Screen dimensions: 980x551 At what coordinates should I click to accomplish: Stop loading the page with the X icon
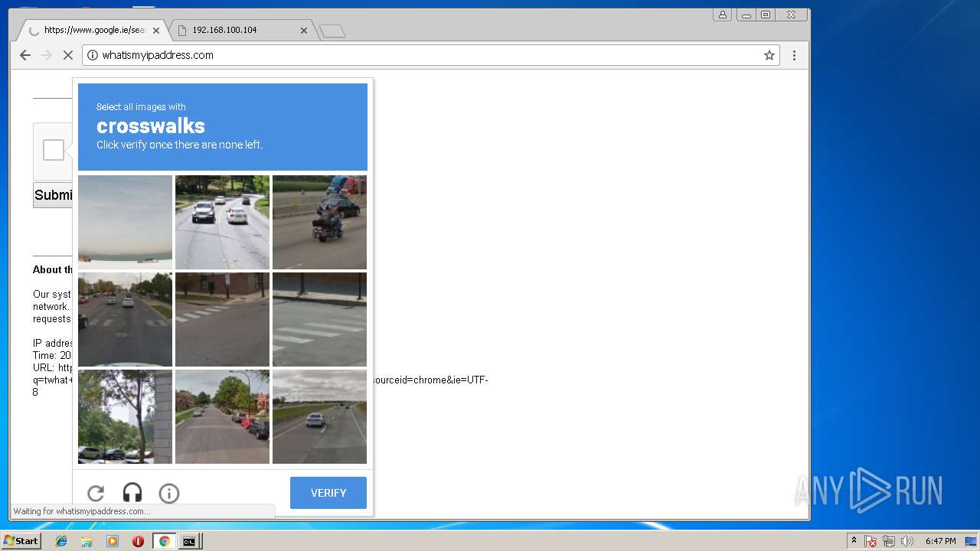click(x=67, y=55)
